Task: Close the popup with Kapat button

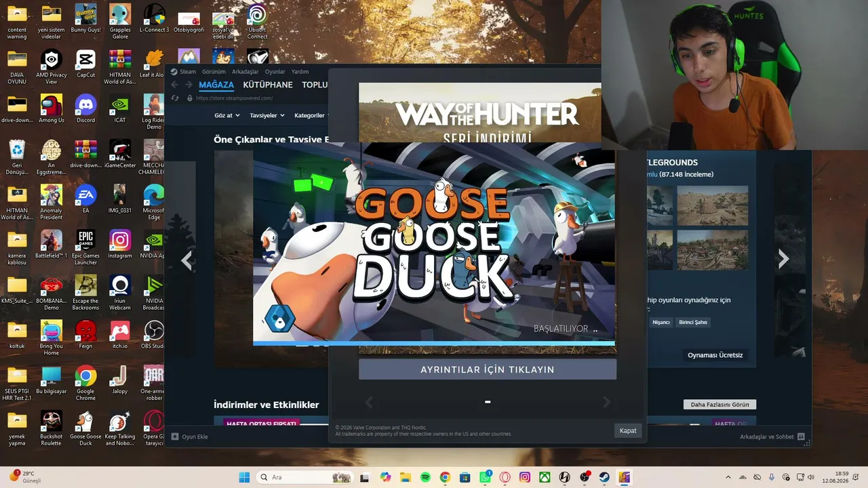Action: (x=628, y=430)
